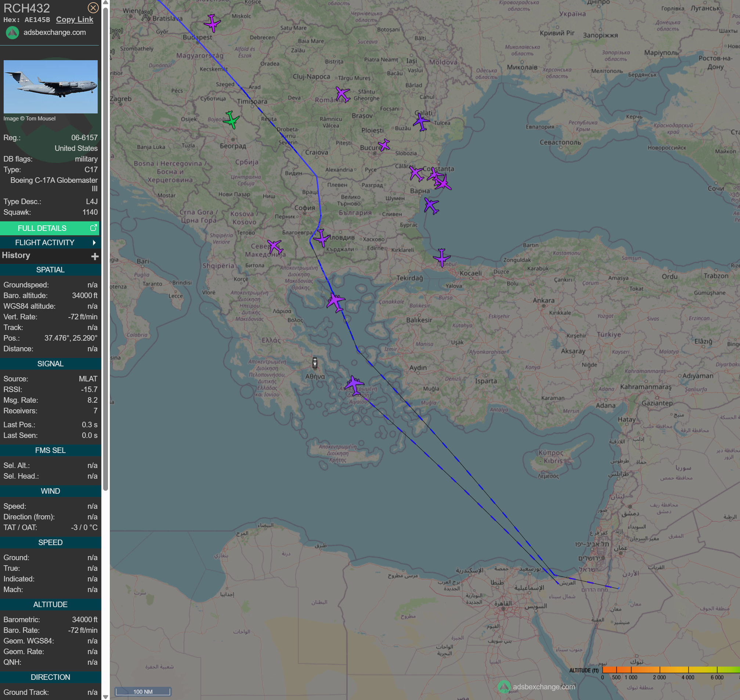Viewport: 740px width, 700px height.
Task: Select the aircraft icon near Târgu Mureș
Action: (343, 94)
